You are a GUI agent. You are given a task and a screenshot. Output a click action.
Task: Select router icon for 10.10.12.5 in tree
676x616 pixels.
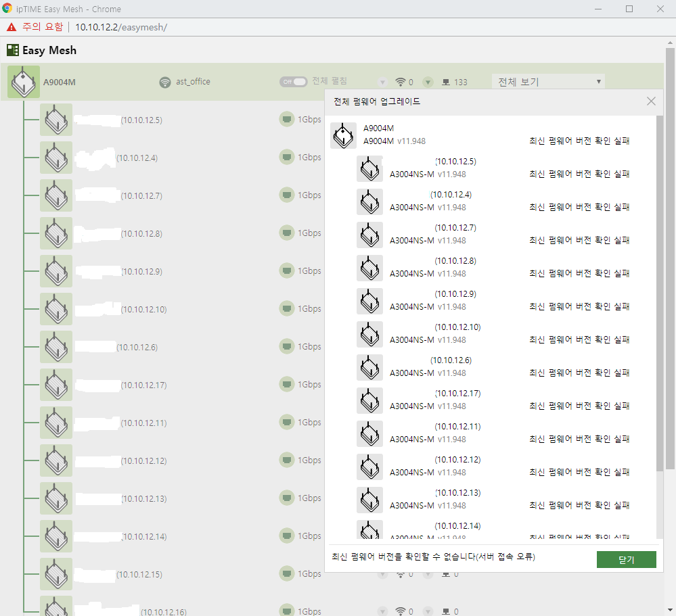click(56, 120)
